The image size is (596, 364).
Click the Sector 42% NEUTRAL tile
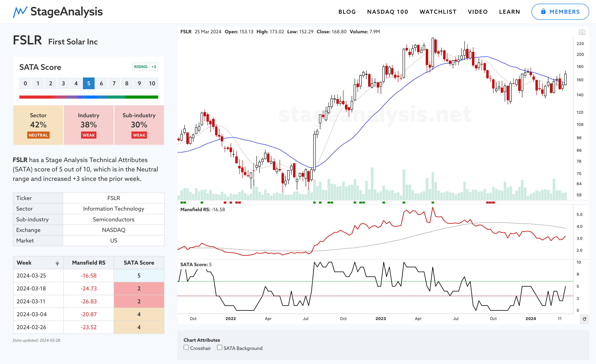point(38,125)
